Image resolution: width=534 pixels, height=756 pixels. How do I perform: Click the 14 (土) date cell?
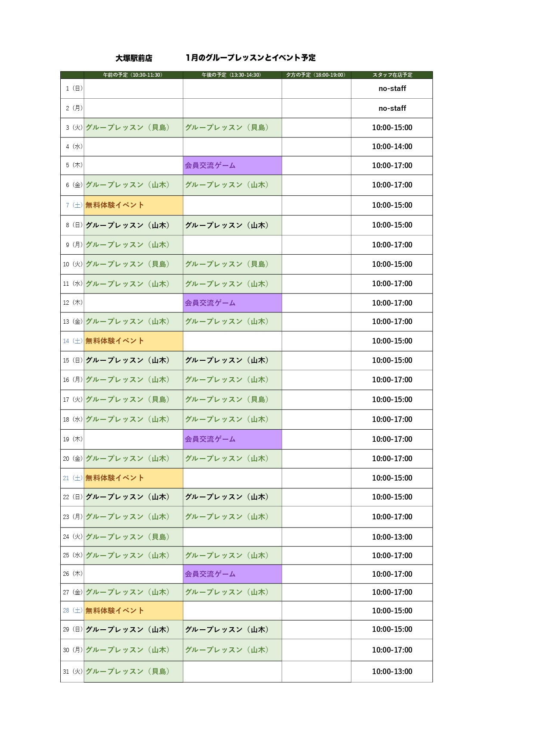tap(72, 341)
